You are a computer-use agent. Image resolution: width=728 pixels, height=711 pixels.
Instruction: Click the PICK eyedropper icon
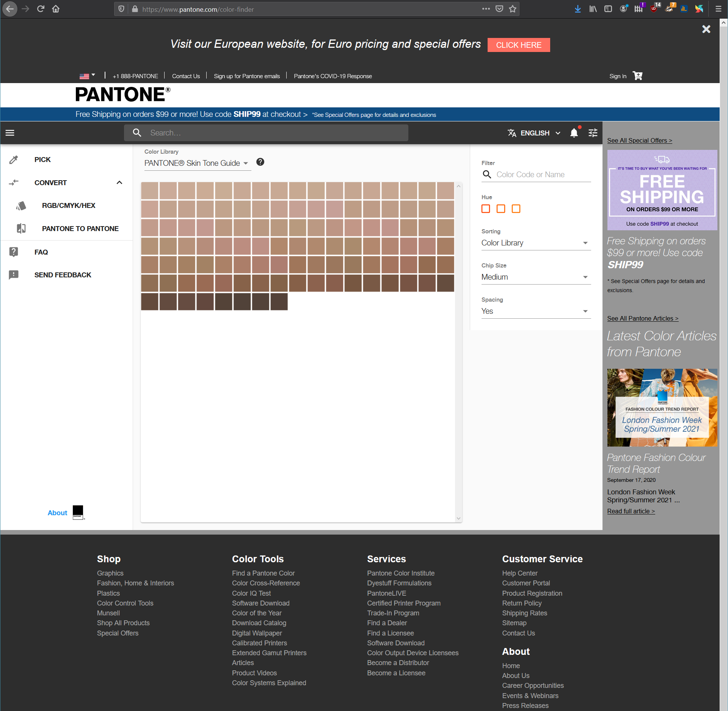click(x=14, y=160)
